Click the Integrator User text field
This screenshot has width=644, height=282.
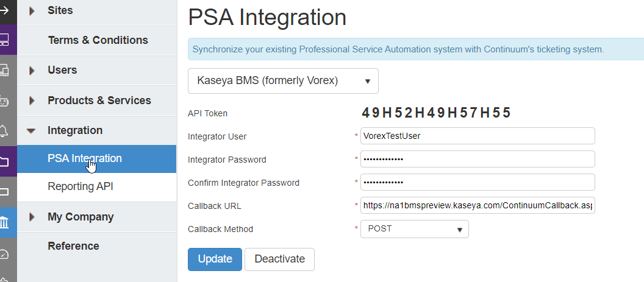click(477, 136)
